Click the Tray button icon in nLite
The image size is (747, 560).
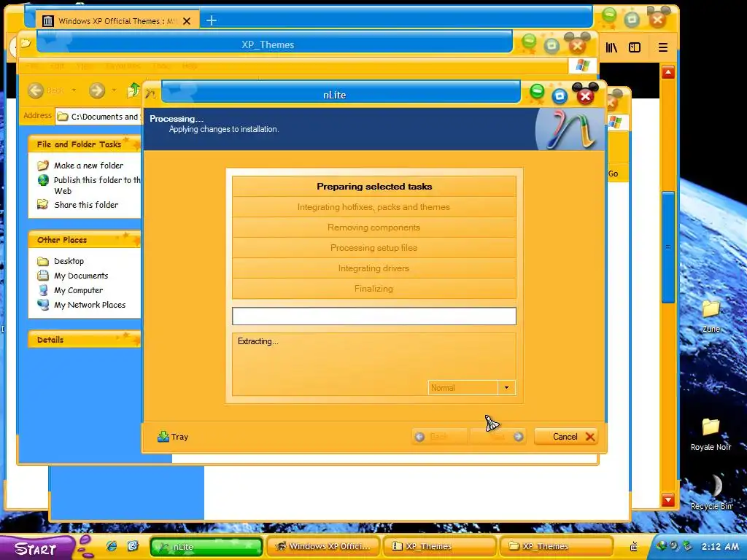point(163,437)
